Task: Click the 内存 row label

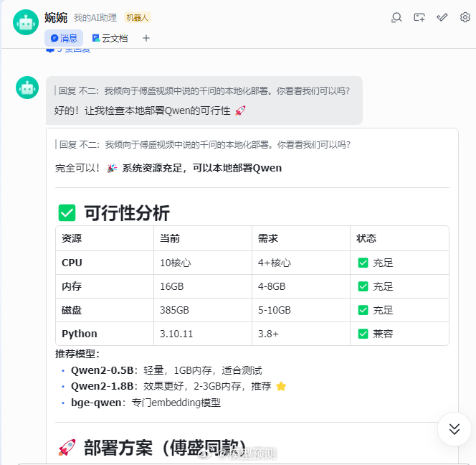Action: pyautogui.click(x=72, y=286)
